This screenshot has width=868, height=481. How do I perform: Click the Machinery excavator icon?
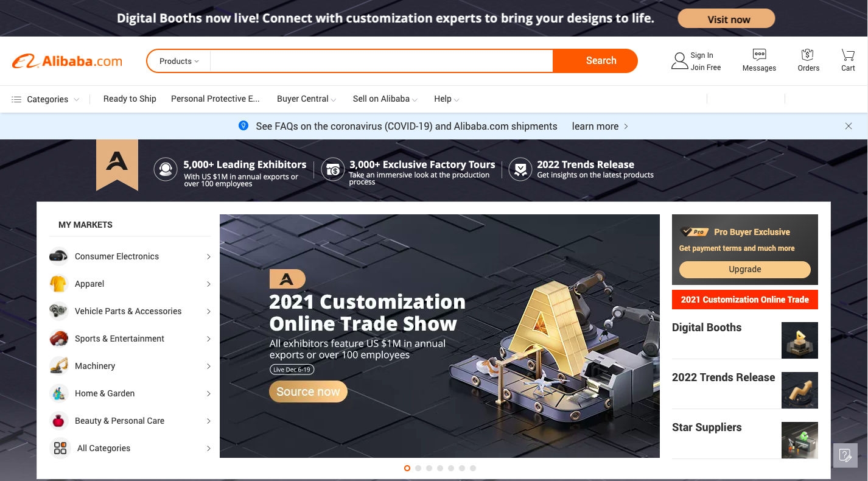click(59, 366)
